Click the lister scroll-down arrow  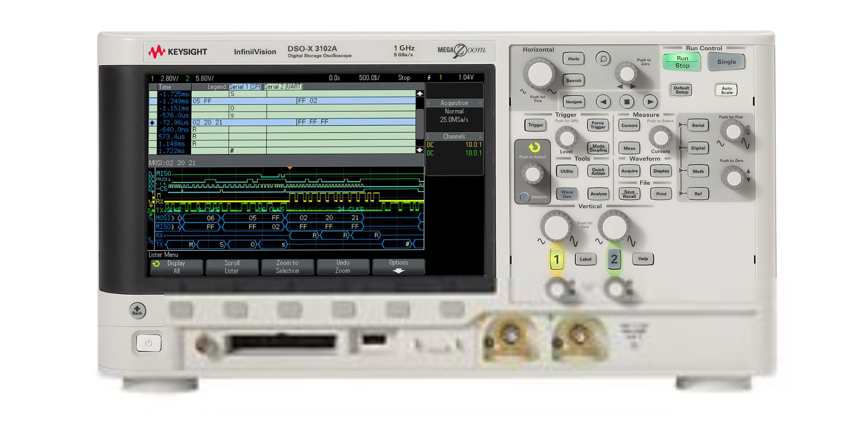click(420, 148)
